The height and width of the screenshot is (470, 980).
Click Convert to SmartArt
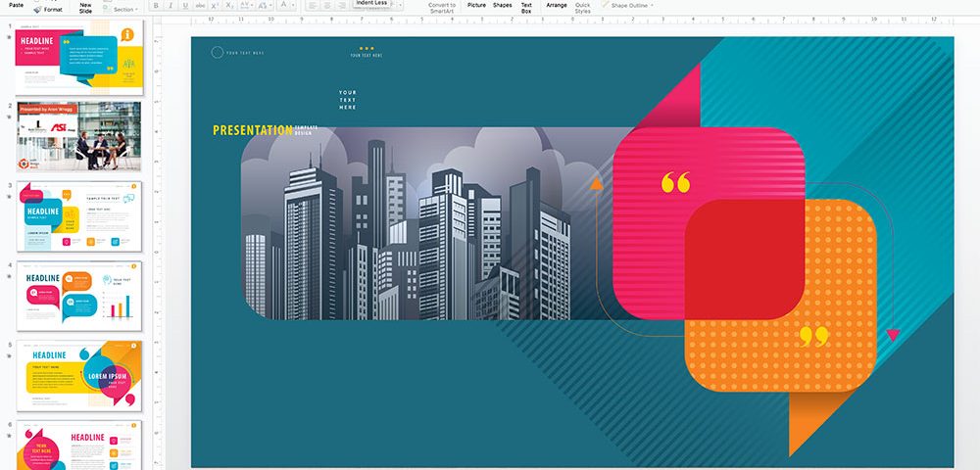pyautogui.click(x=442, y=7)
